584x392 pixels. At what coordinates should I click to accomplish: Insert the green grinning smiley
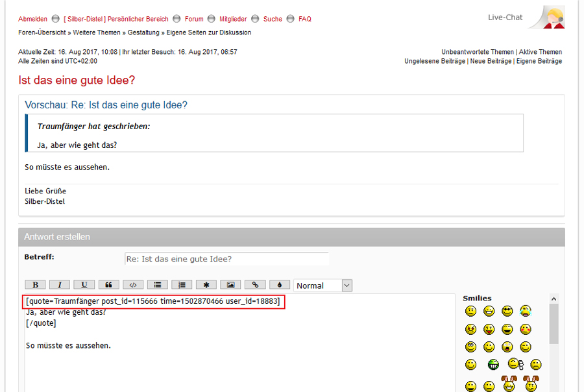pos(493,365)
